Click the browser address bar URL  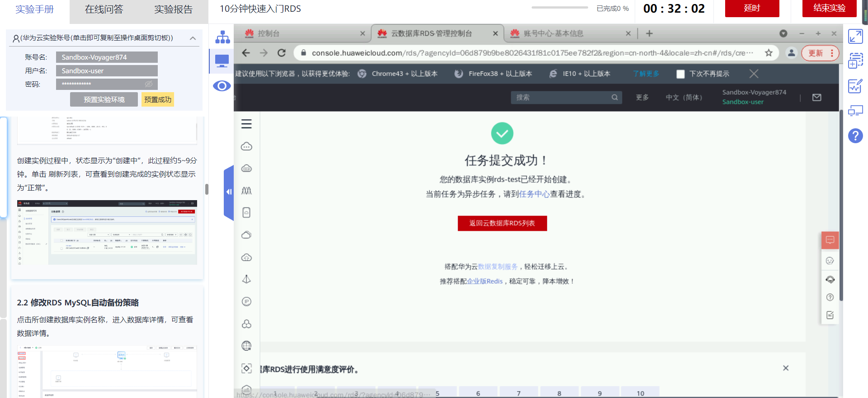point(533,53)
